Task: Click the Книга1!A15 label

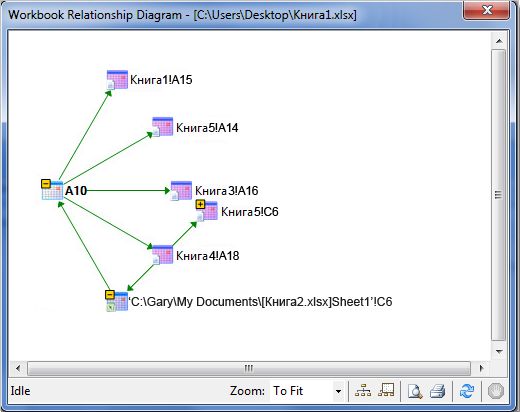Action: pos(161,80)
